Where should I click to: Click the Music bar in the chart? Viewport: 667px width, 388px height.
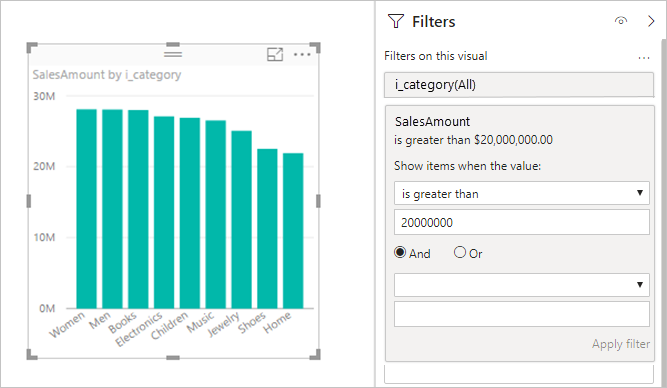pos(216,214)
